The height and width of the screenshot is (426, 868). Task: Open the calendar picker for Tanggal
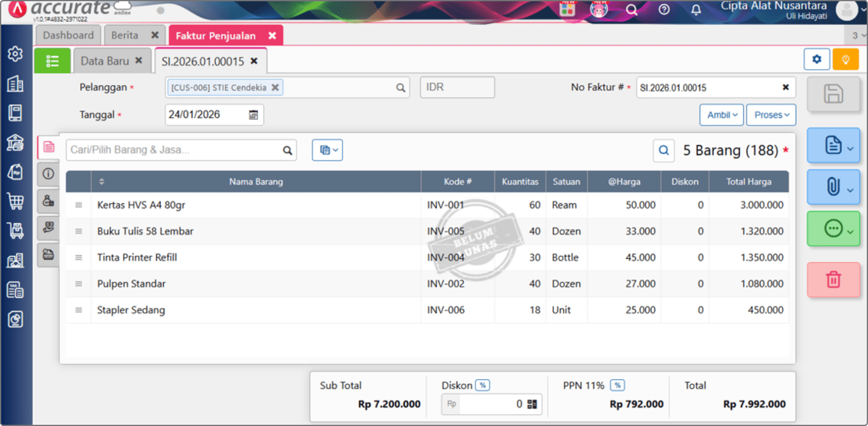pos(254,115)
